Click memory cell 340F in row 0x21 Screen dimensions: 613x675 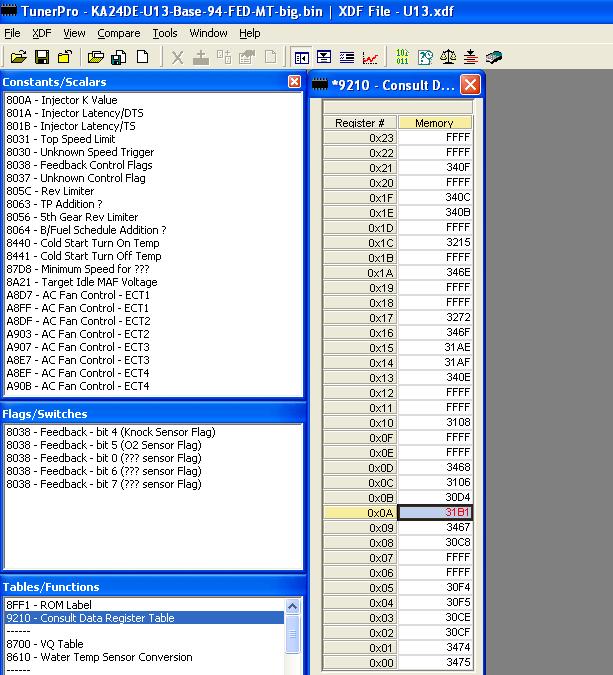435,167
